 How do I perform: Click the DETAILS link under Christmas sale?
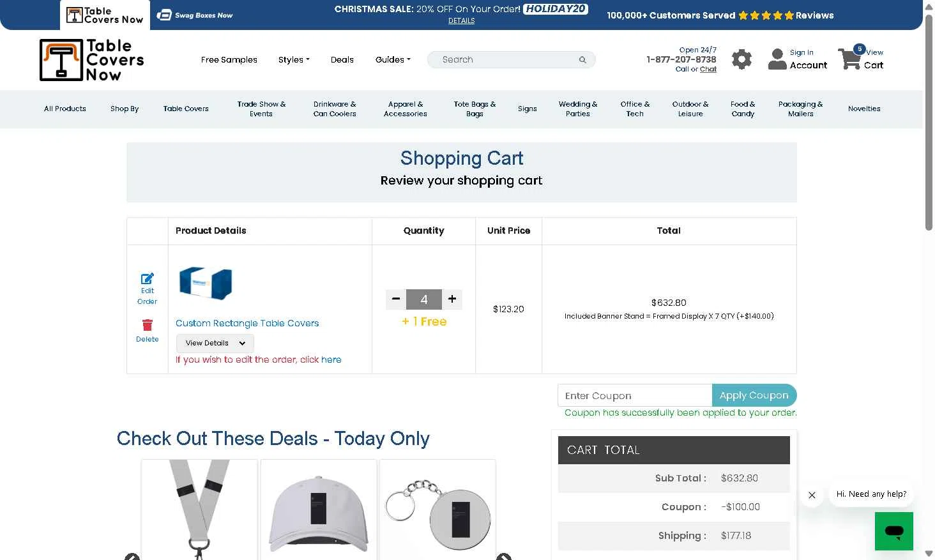click(462, 21)
